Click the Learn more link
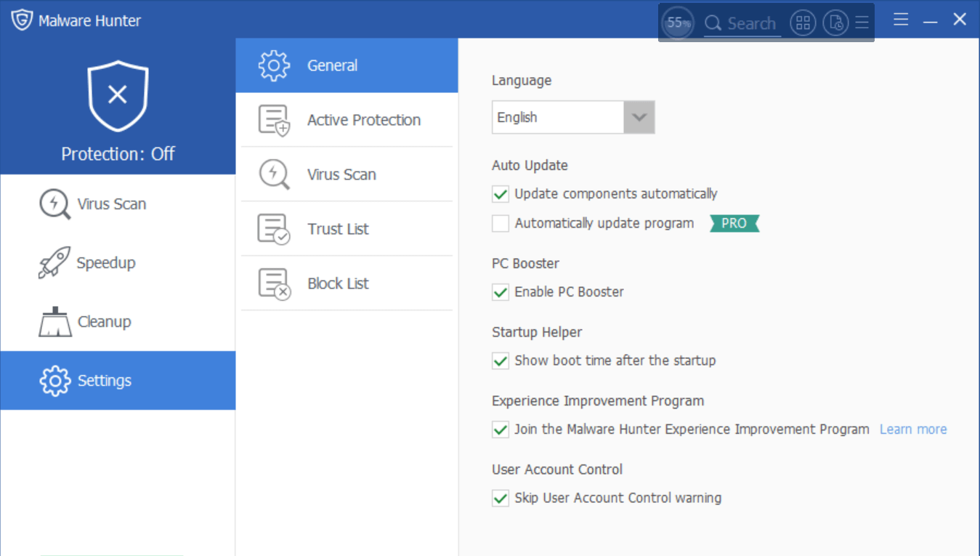Viewport: 980px width, 556px height. click(913, 430)
